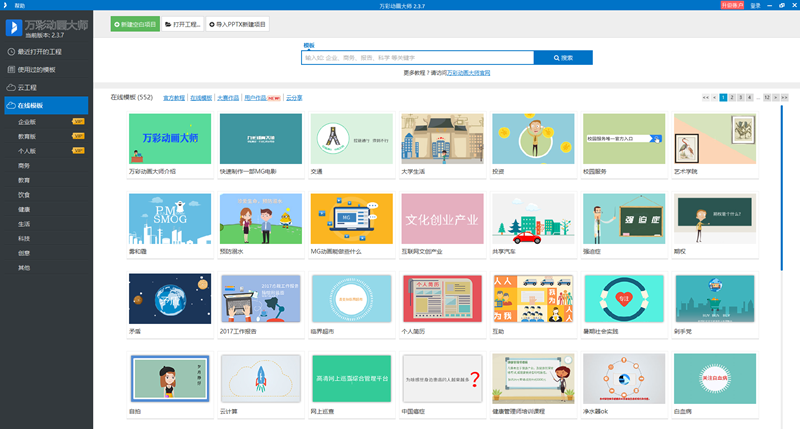Click 打开工程 button
800x429 pixels.
181,22
